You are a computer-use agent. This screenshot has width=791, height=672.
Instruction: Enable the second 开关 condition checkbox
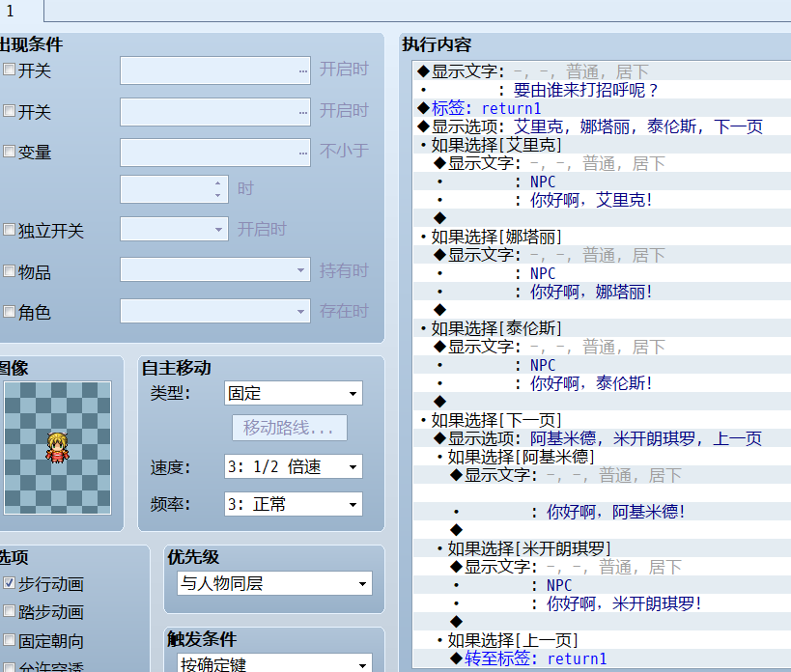click(x=9, y=111)
